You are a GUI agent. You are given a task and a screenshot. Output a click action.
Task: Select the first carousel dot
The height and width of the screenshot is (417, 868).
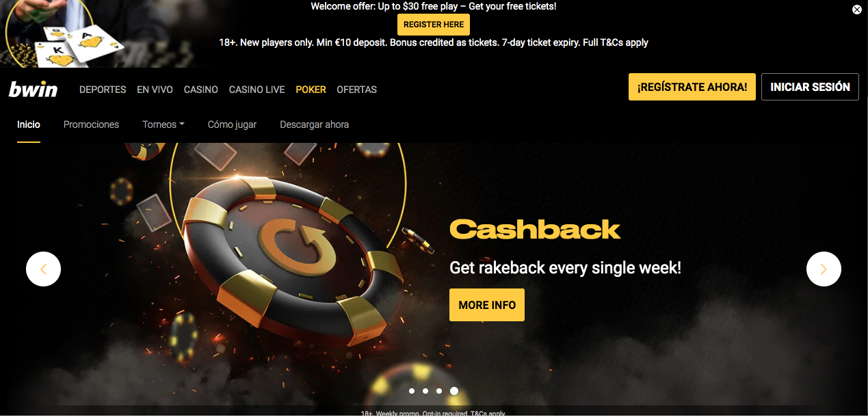(x=412, y=391)
